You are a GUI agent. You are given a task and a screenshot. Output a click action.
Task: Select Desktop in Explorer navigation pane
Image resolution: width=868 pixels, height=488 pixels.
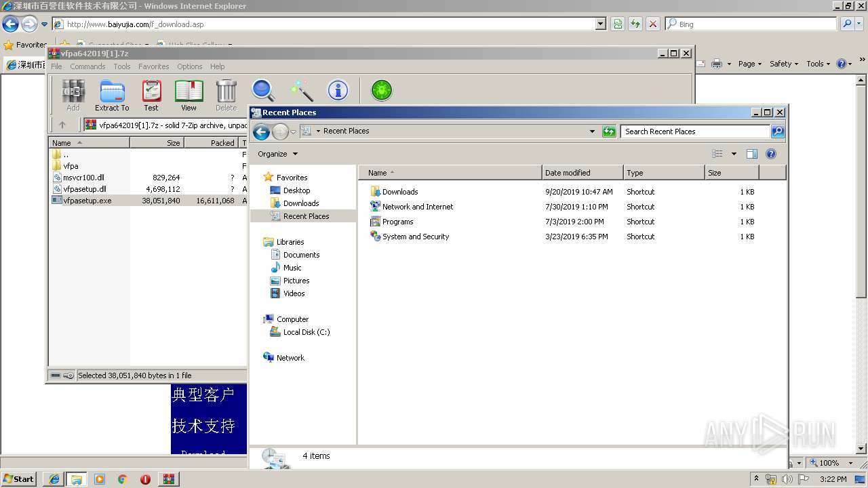click(x=296, y=190)
